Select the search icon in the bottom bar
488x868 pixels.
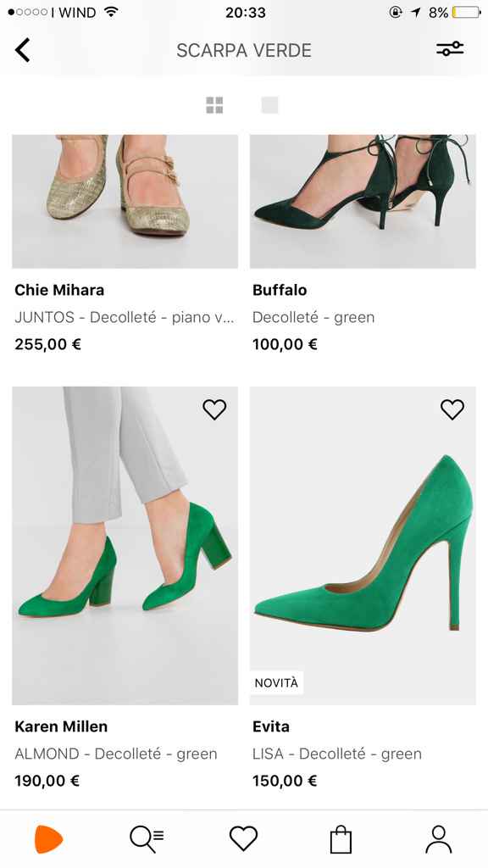coord(146,837)
